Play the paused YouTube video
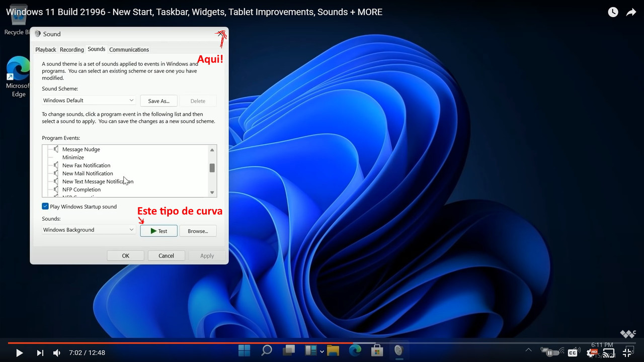This screenshot has height=362, width=644. (x=19, y=353)
